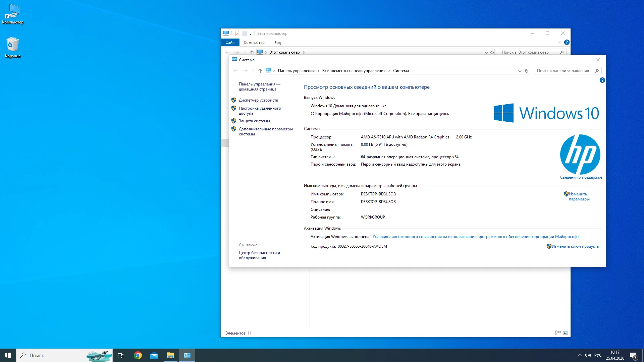Open File Explorer from the taskbar
The height and width of the screenshot is (362, 644).
(171, 355)
